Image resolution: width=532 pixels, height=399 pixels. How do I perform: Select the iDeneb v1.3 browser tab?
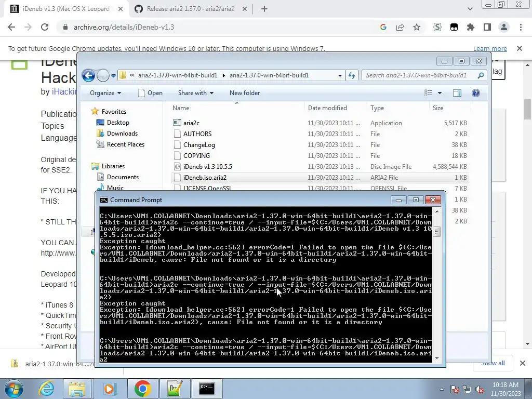point(66,9)
